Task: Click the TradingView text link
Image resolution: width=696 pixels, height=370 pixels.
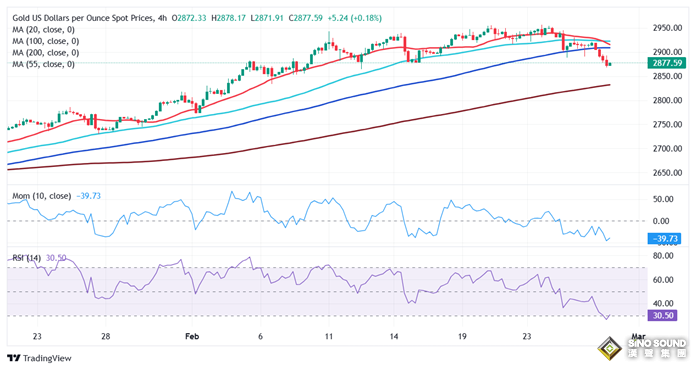Action: pyautogui.click(x=47, y=358)
